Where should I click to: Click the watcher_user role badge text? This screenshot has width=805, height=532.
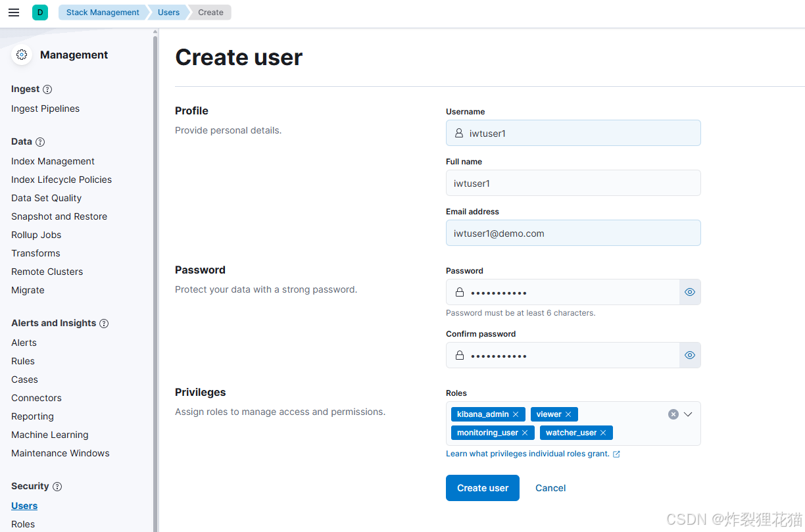coord(571,433)
